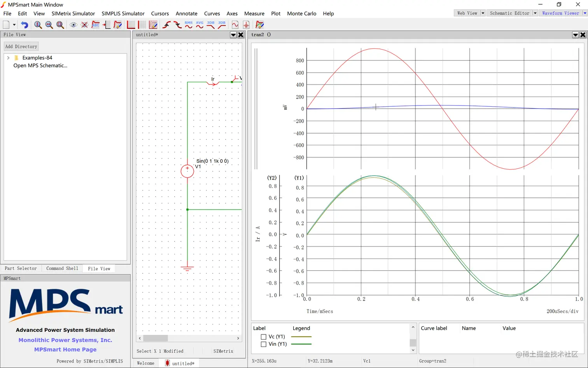Select the ground symbol in schematic
This screenshot has height=368, width=588.
pyautogui.click(x=187, y=269)
